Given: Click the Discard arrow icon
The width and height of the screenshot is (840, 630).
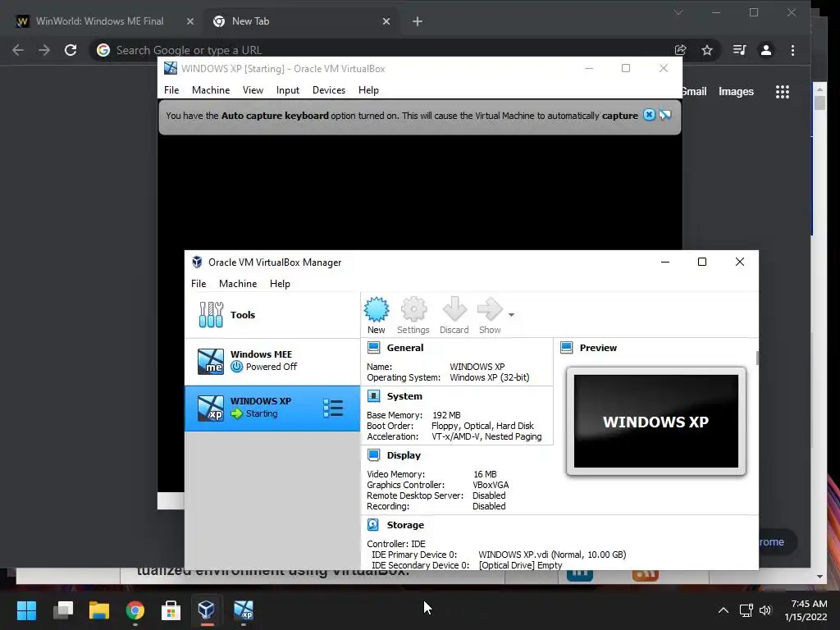Looking at the screenshot, I should (454, 309).
